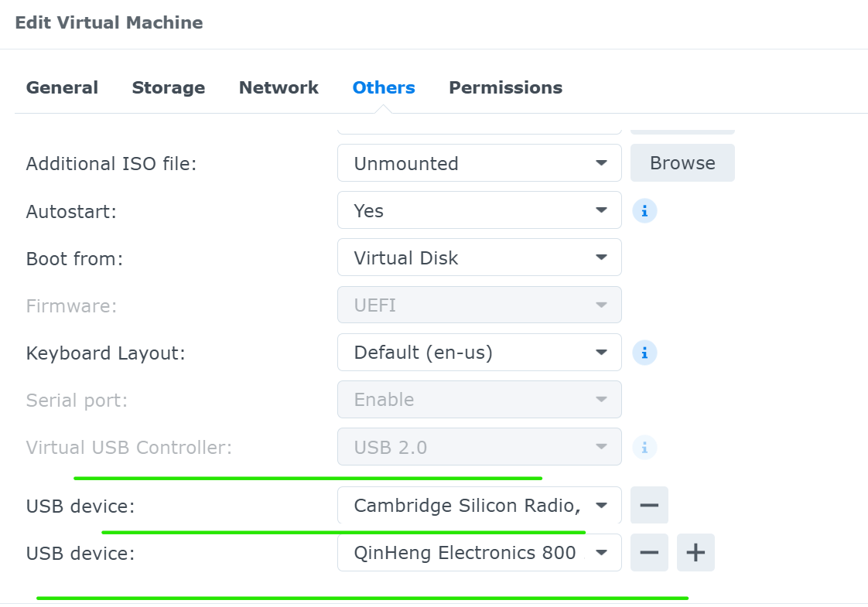Click the Virtual USB Controller info icon
Image resolution: width=868 pixels, height=607 pixels.
point(644,447)
